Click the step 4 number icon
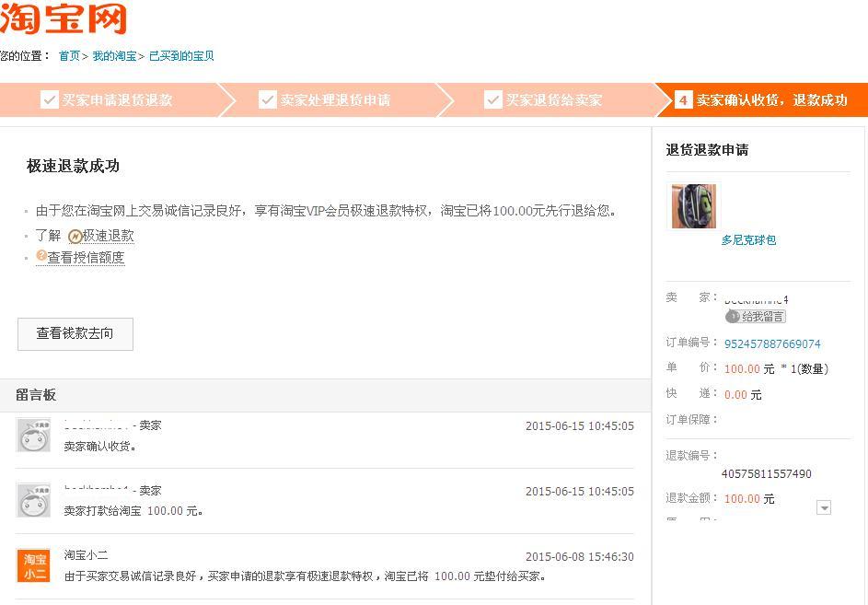This screenshot has height=605, width=868. pyautogui.click(x=683, y=99)
